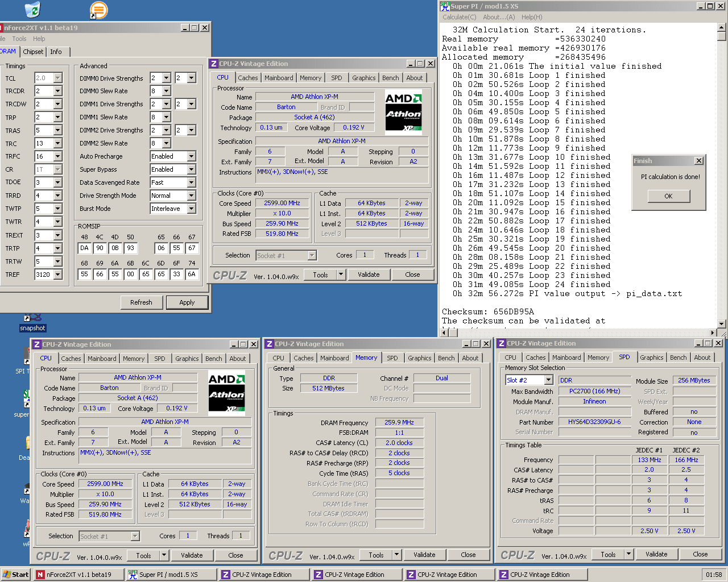Open the Calculate menu in Super PI
The height and width of the screenshot is (582, 728).
pyautogui.click(x=459, y=17)
